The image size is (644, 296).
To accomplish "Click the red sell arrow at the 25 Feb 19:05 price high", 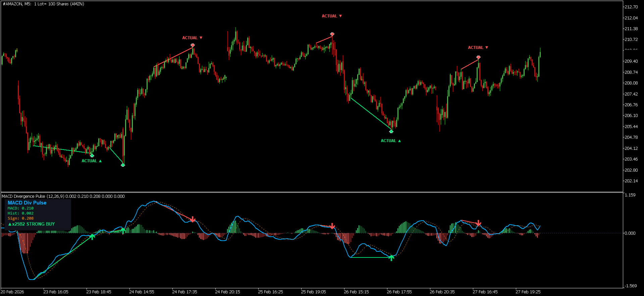I will (x=332, y=34).
